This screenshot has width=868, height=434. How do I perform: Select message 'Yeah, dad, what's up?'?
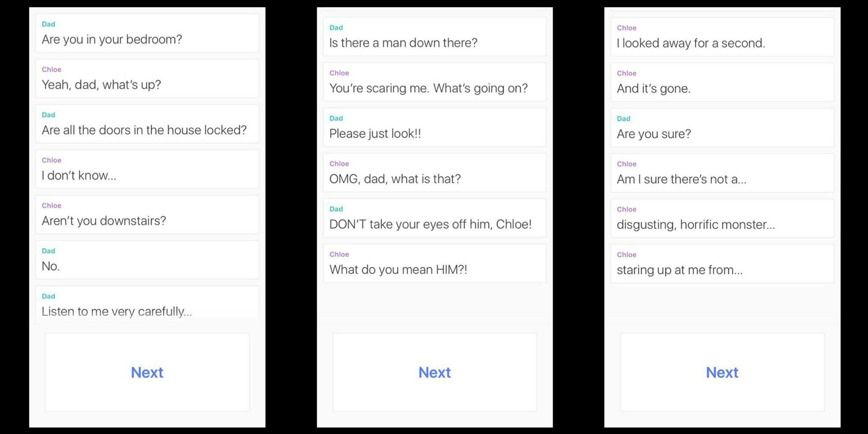pyautogui.click(x=147, y=79)
